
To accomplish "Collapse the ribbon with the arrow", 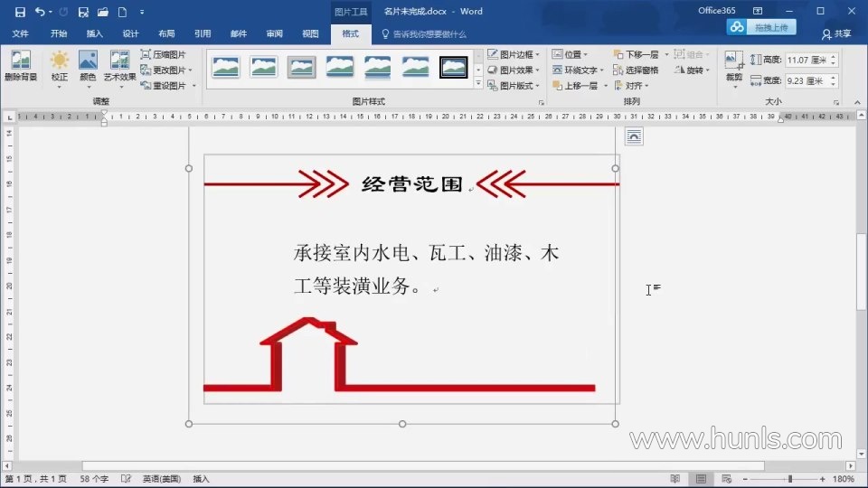I will [857, 102].
